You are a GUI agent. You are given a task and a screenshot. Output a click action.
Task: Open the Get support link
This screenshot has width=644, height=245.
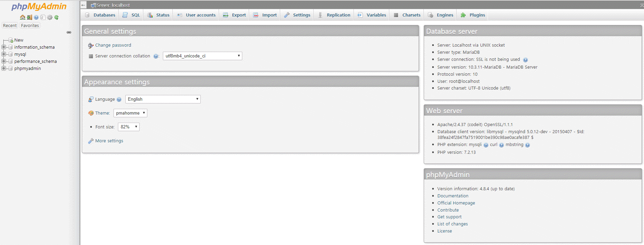[449, 217]
